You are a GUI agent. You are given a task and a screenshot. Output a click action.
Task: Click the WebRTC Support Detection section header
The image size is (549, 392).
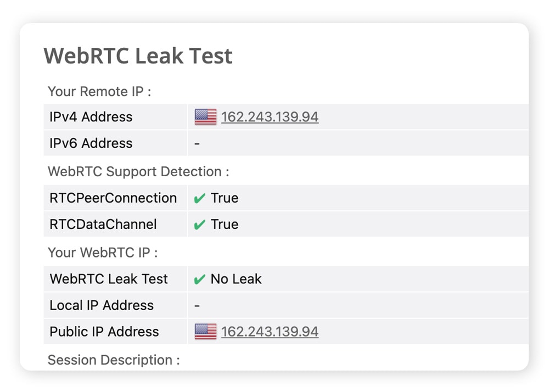[x=138, y=171]
